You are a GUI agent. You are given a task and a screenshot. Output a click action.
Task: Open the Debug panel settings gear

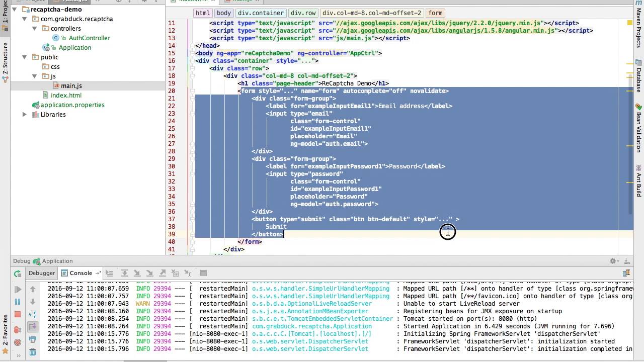click(613, 261)
